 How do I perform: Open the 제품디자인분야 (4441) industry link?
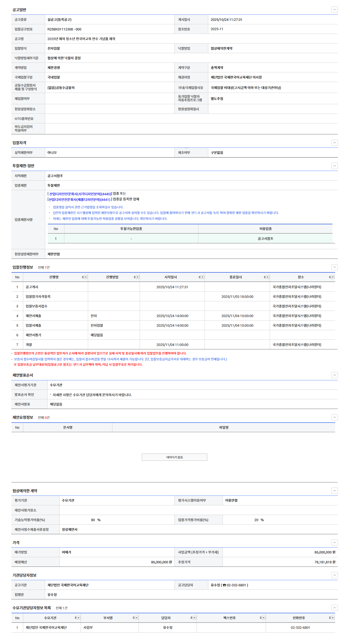click(x=79, y=200)
